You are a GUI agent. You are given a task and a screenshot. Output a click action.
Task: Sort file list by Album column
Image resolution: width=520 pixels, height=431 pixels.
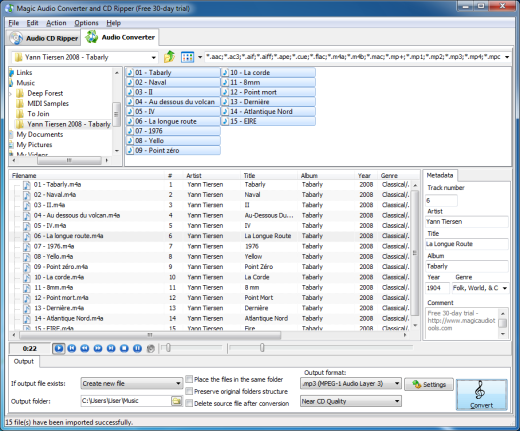325,176
